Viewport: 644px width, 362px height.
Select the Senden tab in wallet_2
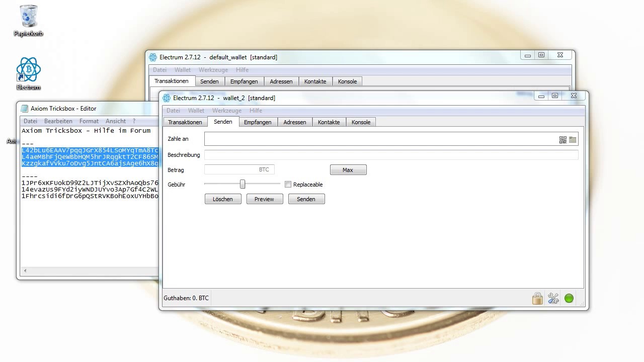223,122
